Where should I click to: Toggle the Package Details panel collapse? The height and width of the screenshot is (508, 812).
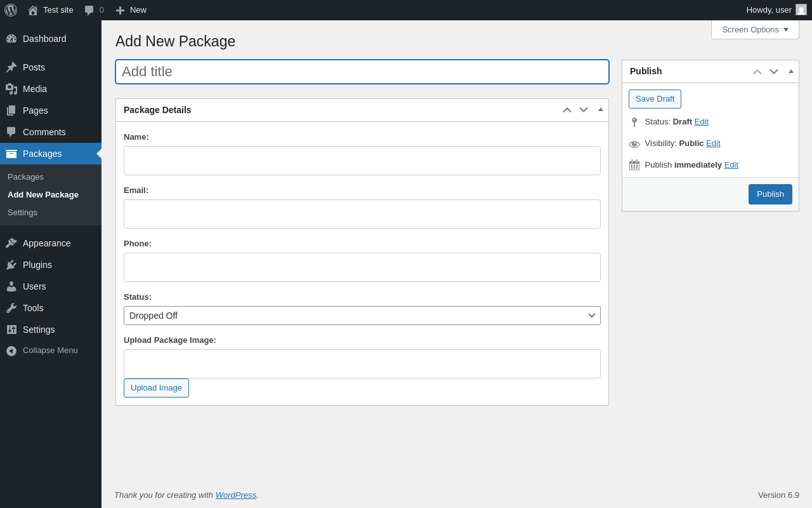pyautogui.click(x=601, y=110)
